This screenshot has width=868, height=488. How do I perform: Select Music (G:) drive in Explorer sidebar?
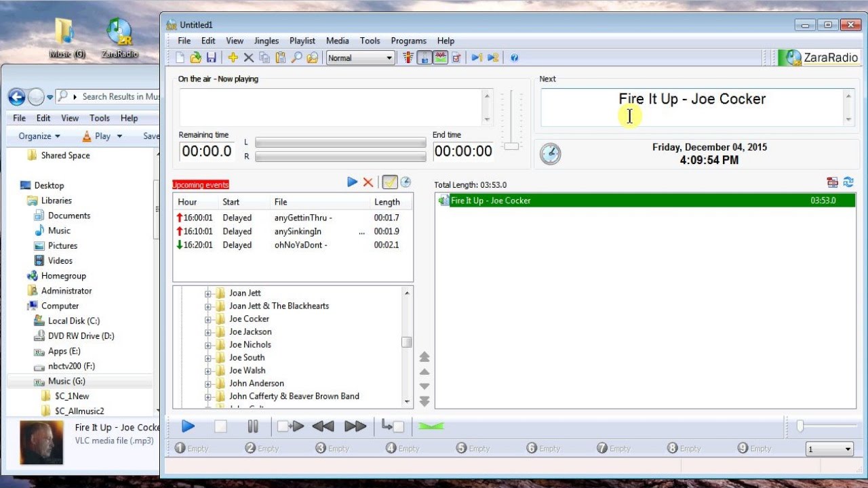[66, 381]
